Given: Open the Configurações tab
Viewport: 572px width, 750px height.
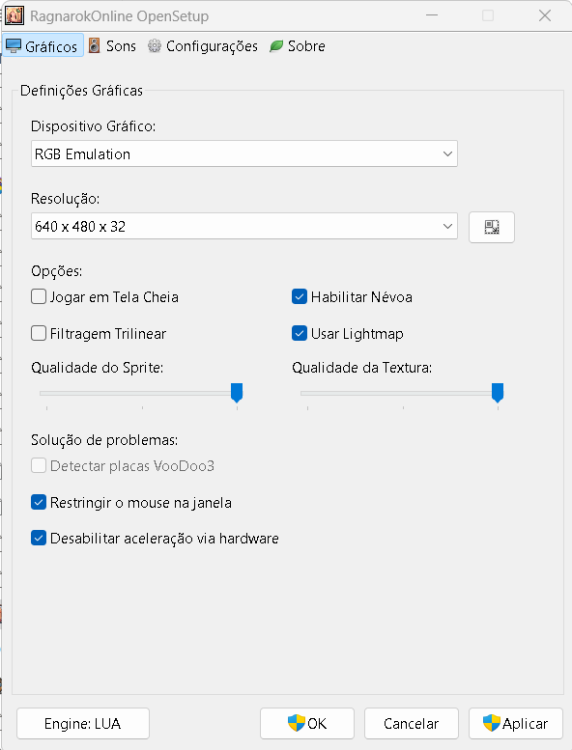Looking at the screenshot, I should coord(203,46).
